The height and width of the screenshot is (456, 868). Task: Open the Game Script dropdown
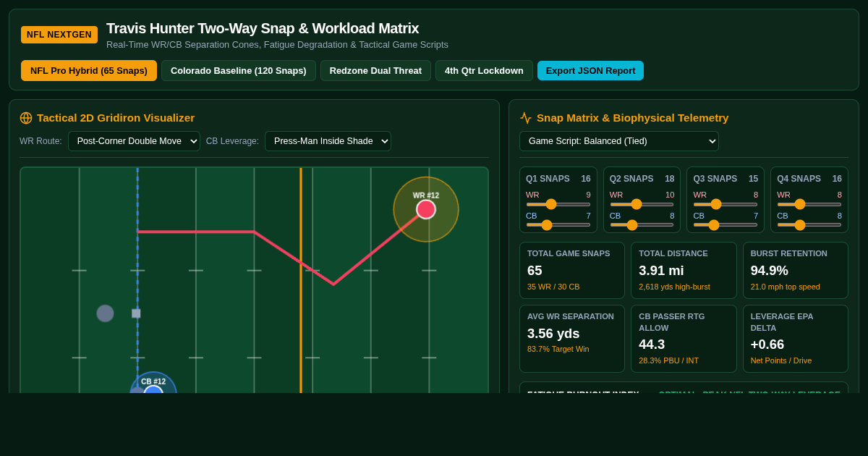point(619,141)
